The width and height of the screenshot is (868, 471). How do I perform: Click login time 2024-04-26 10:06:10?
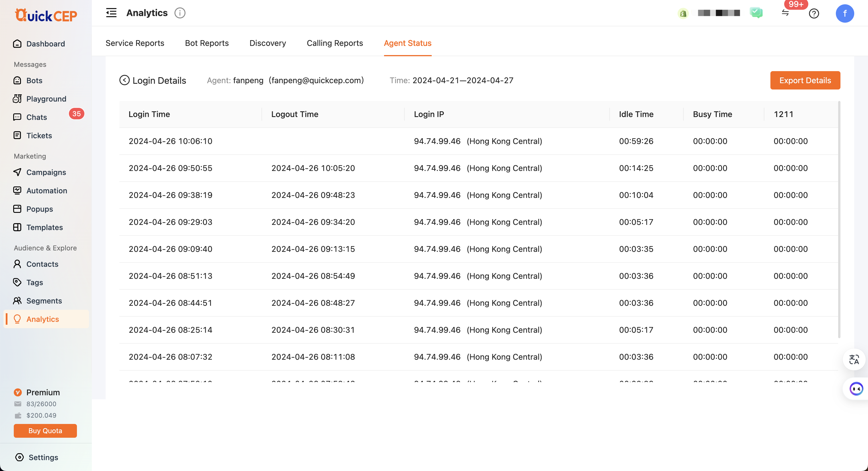(x=170, y=141)
